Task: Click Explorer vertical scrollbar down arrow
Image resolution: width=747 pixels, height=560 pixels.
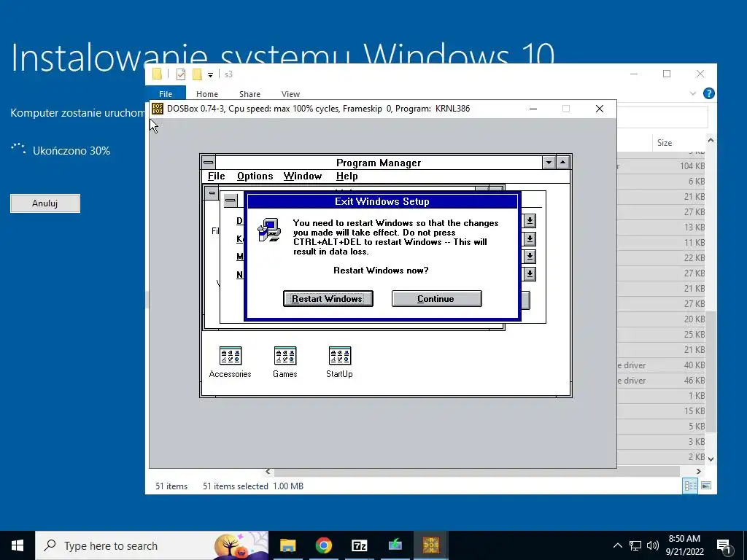Action: (711, 459)
